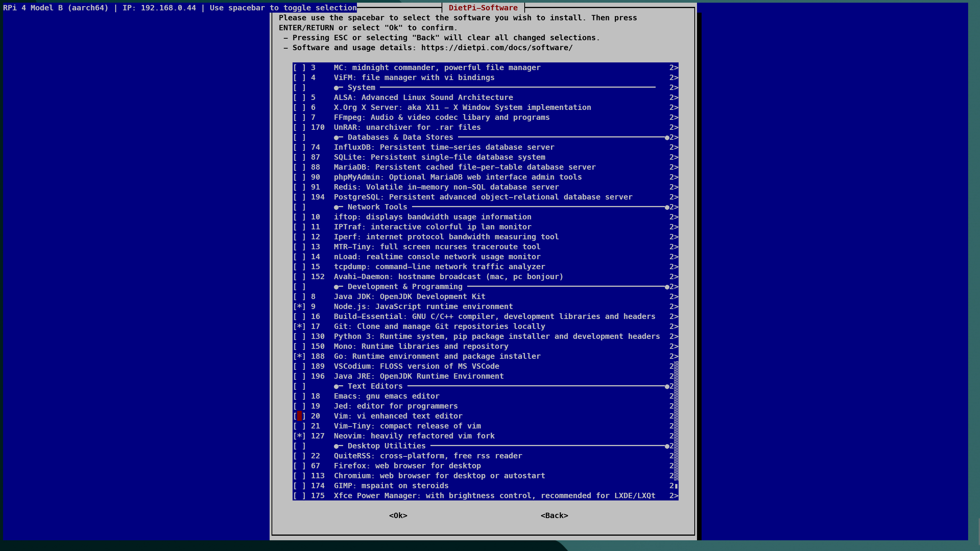Click the list scrollbar track
Image resolution: width=980 pixels, height=551 pixels.
676,421
